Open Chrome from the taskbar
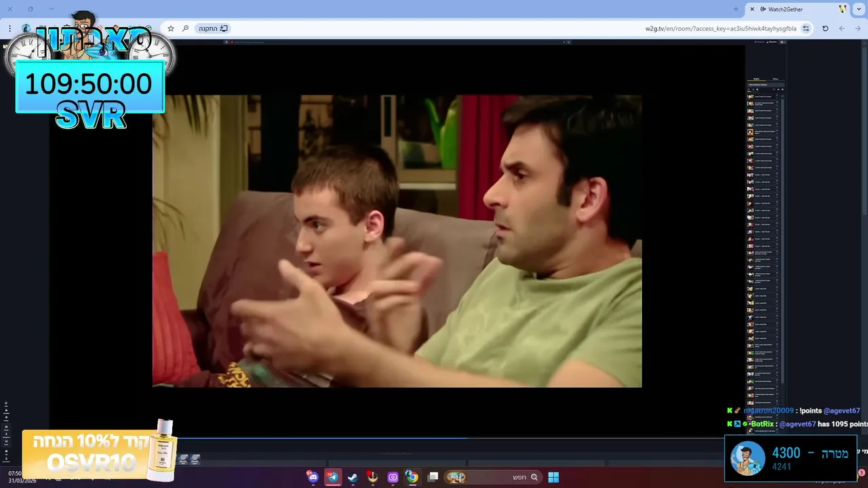The image size is (868, 488). coord(412,477)
